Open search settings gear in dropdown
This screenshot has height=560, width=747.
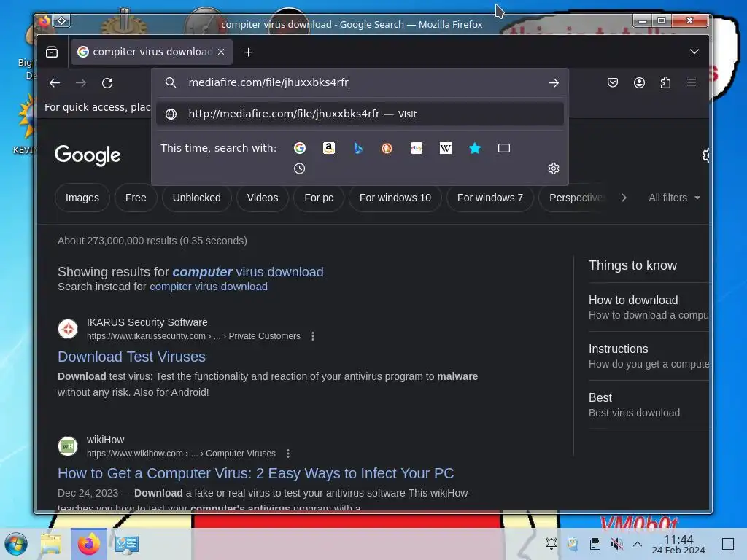pos(553,168)
